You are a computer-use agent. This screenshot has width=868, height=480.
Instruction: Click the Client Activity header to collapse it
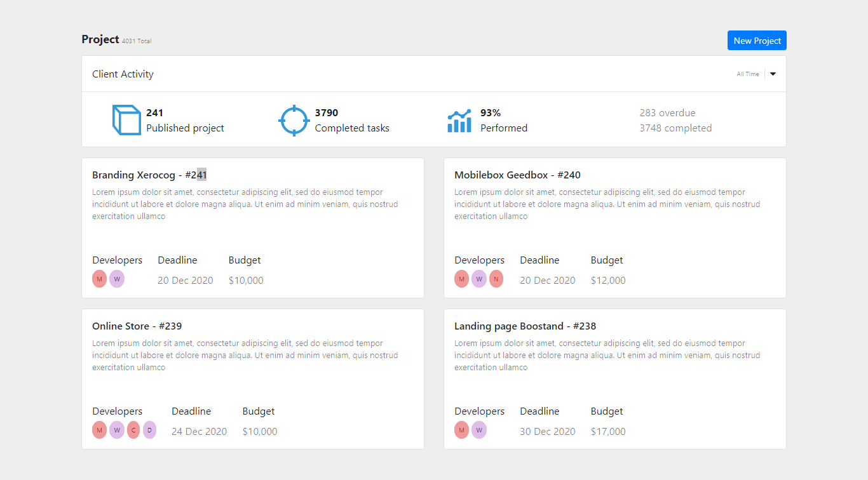coord(123,74)
